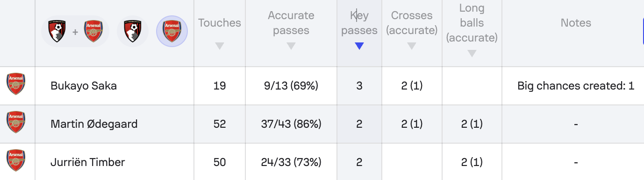Viewport: 644px width, 180px height.
Task: Click Arsenal crest beside Martin Ødegaard
Action: click(16, 123)
